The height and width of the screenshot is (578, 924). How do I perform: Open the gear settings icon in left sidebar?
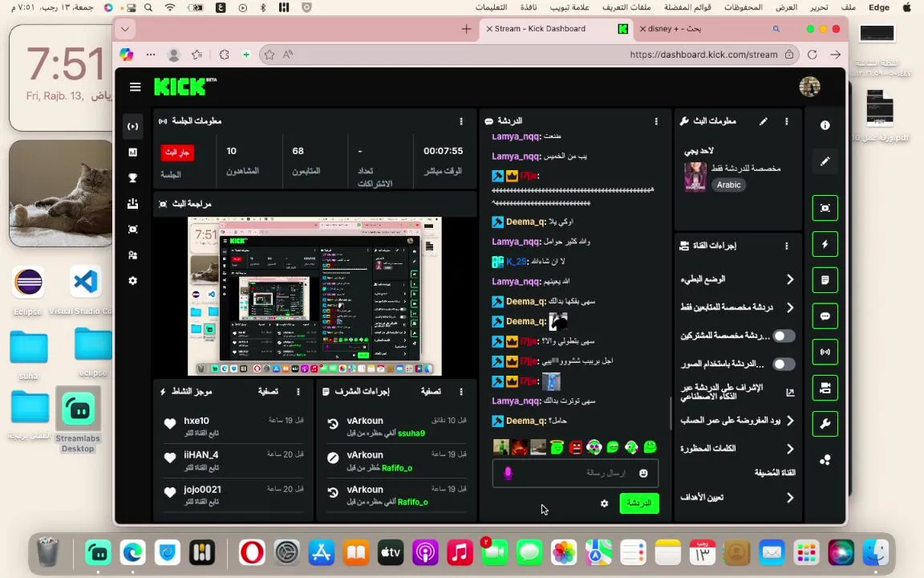pyautogui.click(x=132, y=281)
